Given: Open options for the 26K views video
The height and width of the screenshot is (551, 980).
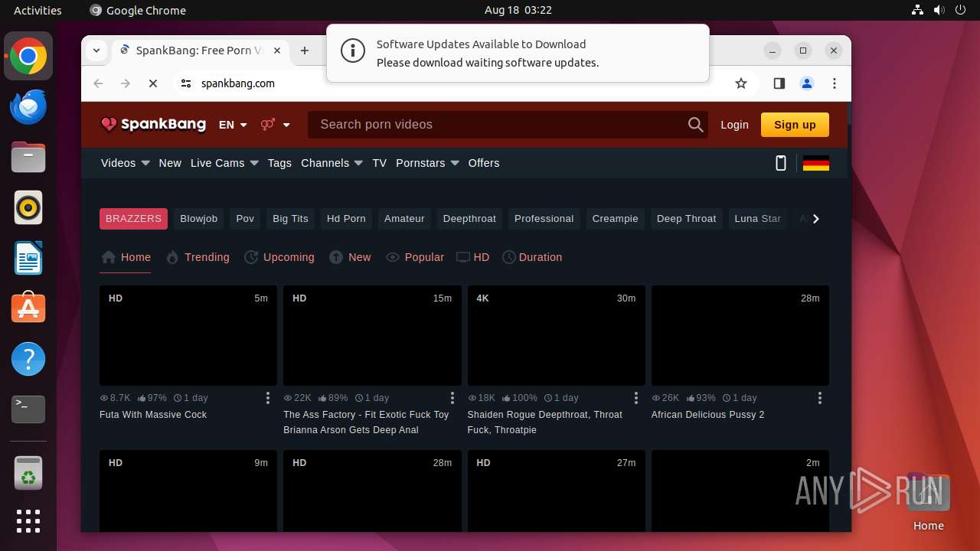Looking at the screenshot, I should [820, 398].
